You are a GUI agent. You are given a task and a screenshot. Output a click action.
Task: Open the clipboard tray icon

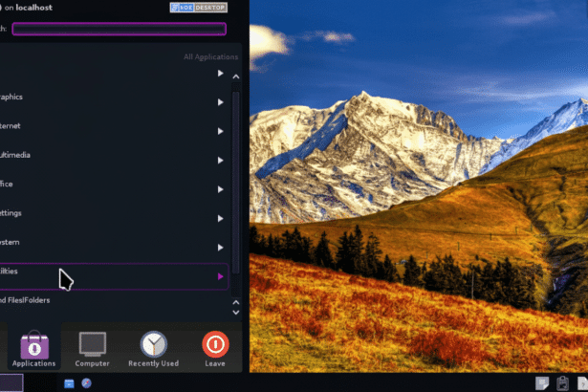[x=562, y=383]
